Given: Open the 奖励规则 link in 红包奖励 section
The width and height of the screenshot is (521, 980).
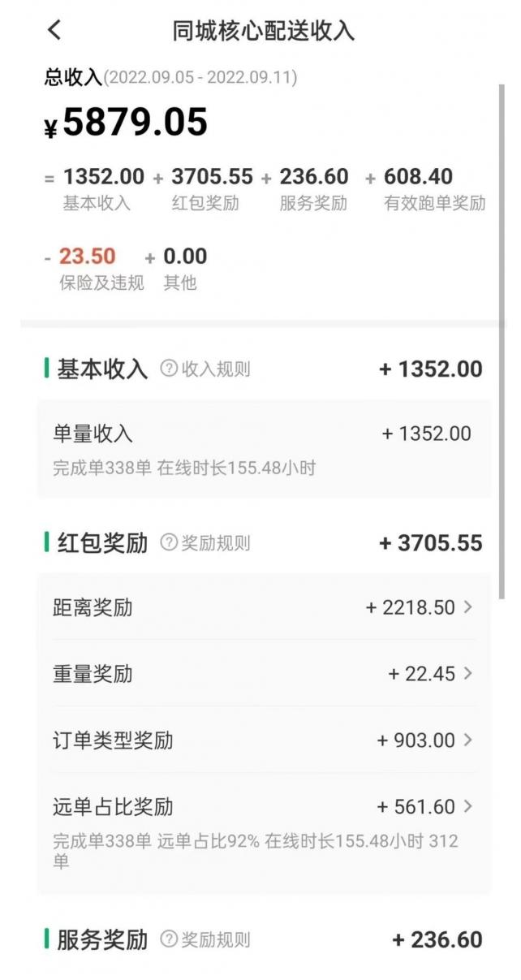Looking at the screenshot, I should coord(213,542).
